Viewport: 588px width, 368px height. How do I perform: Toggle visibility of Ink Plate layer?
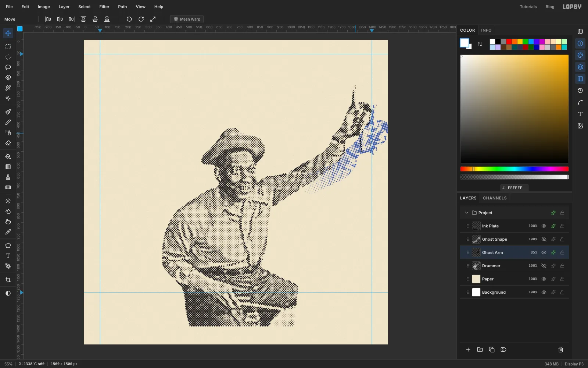544,226
